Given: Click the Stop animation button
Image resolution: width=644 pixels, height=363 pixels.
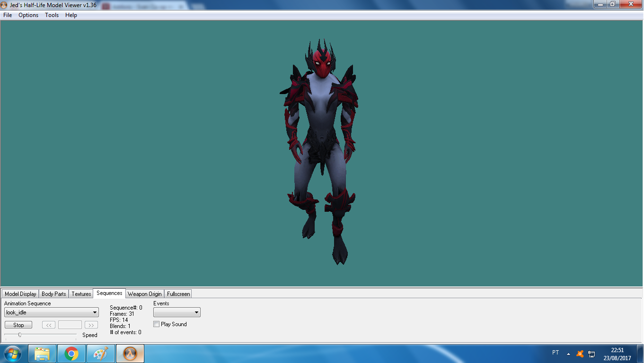Looking at the screenshot, I should (18, 325).
